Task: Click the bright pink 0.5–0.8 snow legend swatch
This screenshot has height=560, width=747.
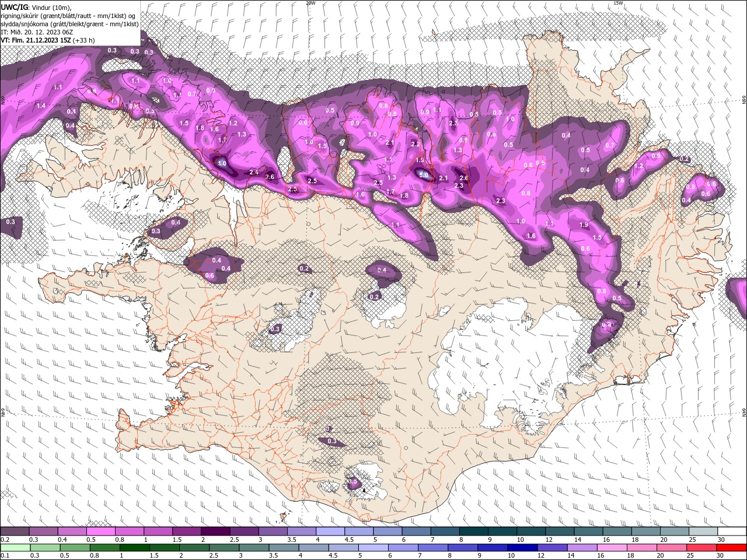Action: coord(100,531)
